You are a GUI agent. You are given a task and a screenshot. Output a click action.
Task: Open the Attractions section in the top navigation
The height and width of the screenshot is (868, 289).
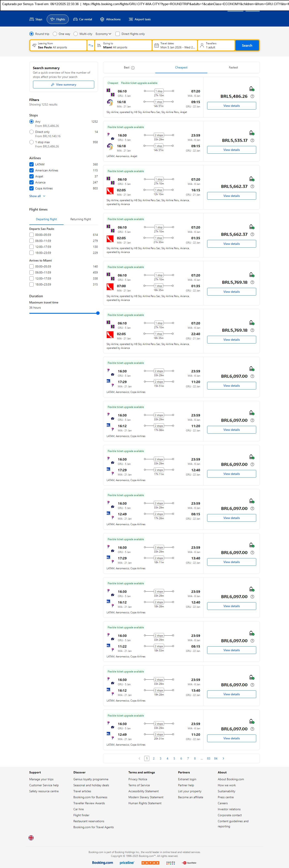110,19
